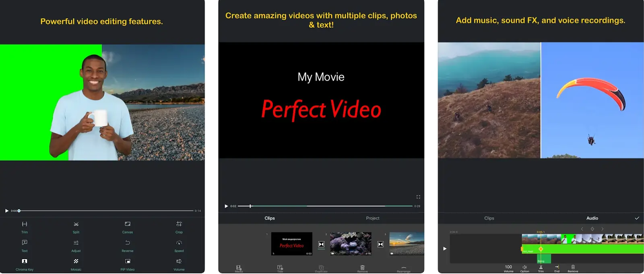Enter fullscreen for My Movie preview
The image size is (644, 274).
(x=418, y=197)
